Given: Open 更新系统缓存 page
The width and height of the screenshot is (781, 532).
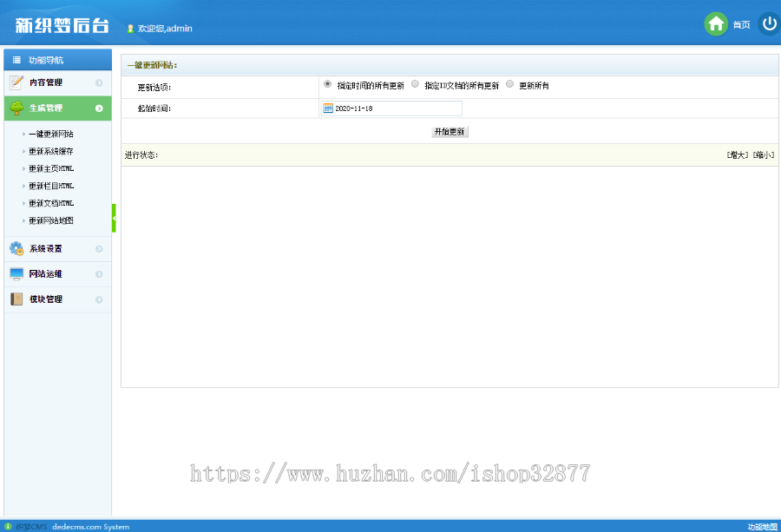Looking at the screenshot, I should [51, 151].
